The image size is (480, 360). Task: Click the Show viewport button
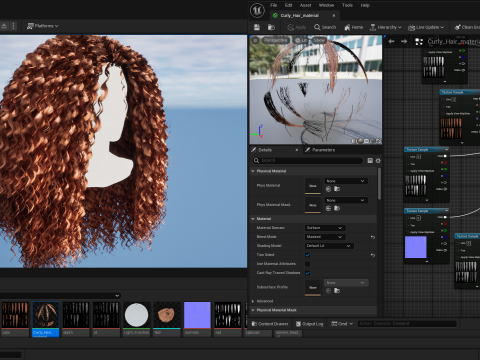point(319,40)
